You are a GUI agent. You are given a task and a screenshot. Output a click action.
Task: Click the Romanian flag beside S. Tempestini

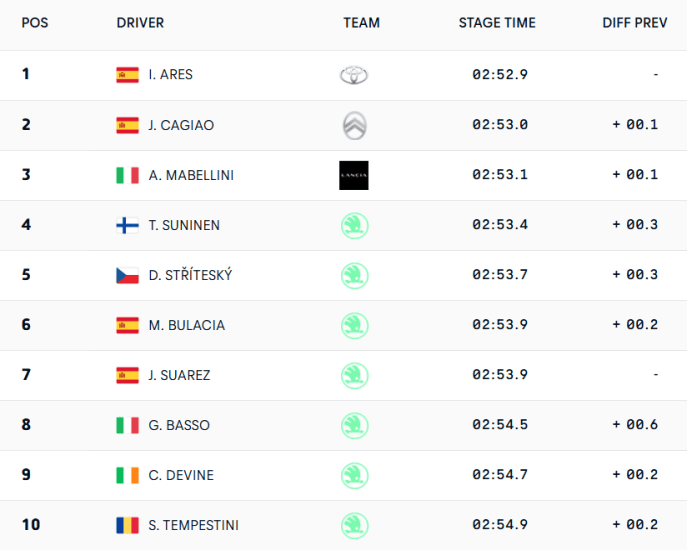127,525
